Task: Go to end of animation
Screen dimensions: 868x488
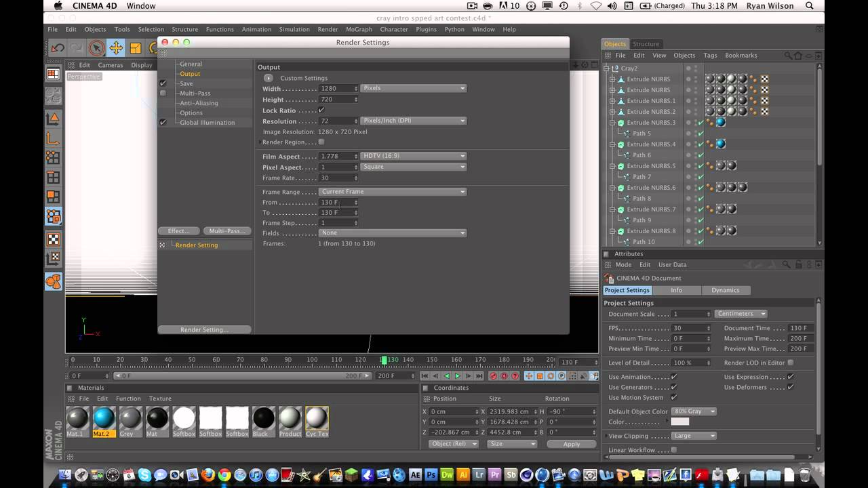Action: coord(479,375)
